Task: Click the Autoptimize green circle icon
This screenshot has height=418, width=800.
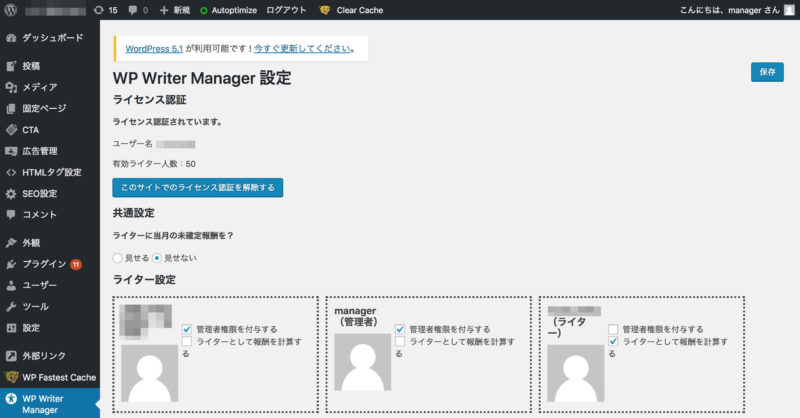Action: coord(204,10)
